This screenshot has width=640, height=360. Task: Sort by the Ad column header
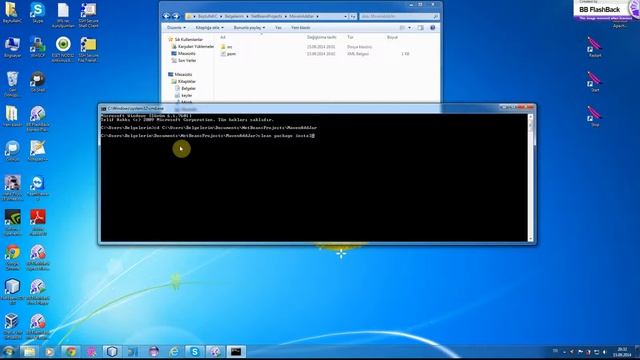pyautogui.click(x=223, y=37)
